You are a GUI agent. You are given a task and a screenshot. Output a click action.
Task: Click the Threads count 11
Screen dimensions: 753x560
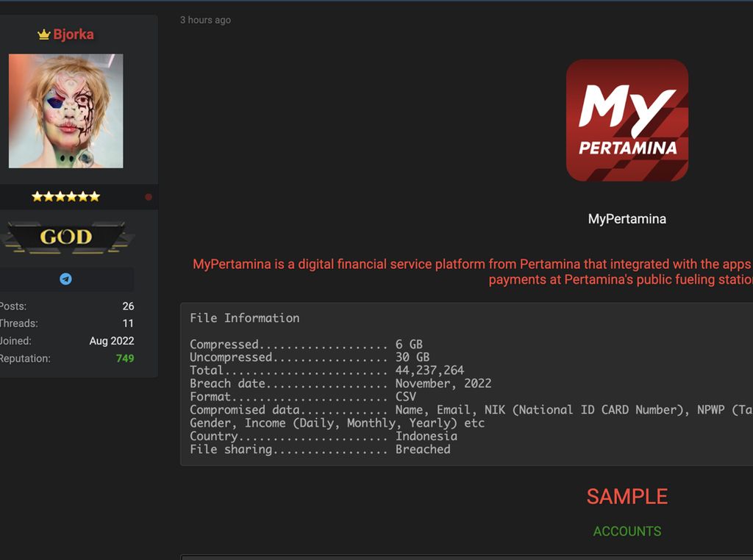(128, 323)
